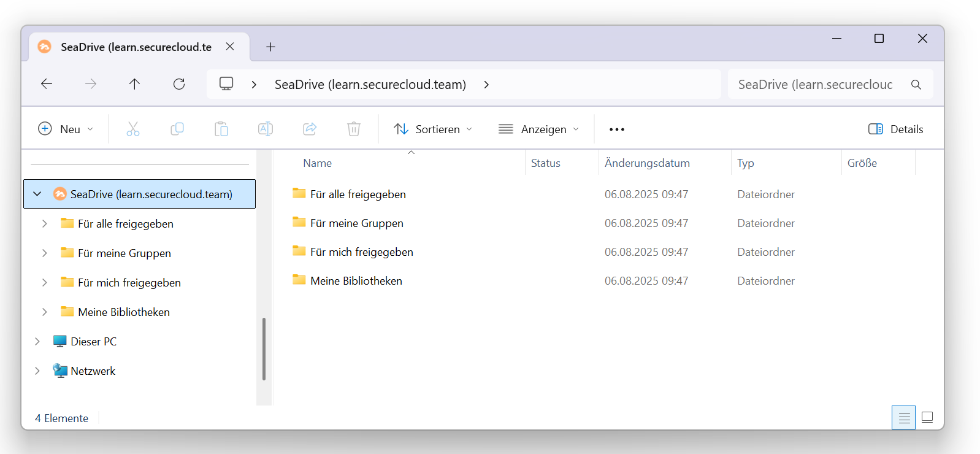980x454 pixels.
Task: Click the SeaDrive icon in the tab
Action: [45, 47]
